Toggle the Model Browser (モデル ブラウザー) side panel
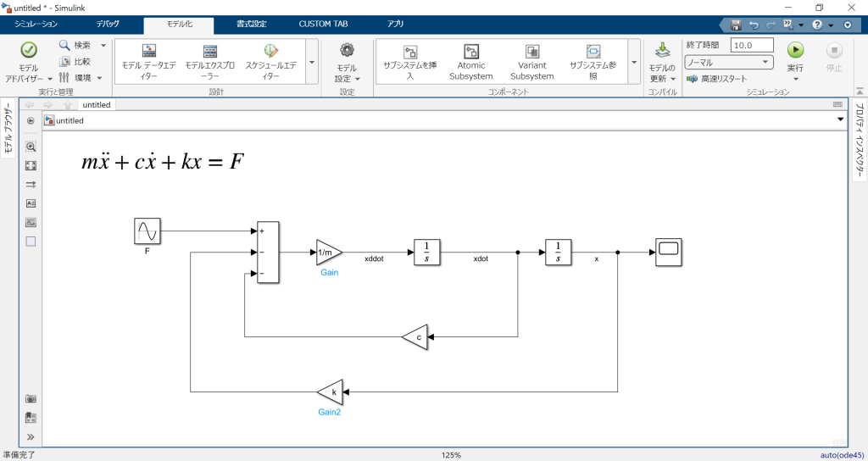The width and height of the screenshot is (868, 461). pyautogui.click(x=8, y=127)
